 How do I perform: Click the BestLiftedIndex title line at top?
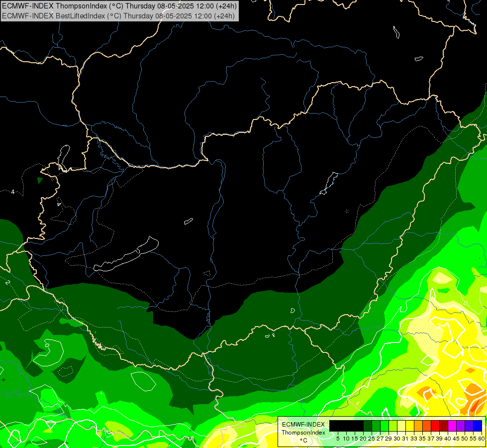click(118, 15)
